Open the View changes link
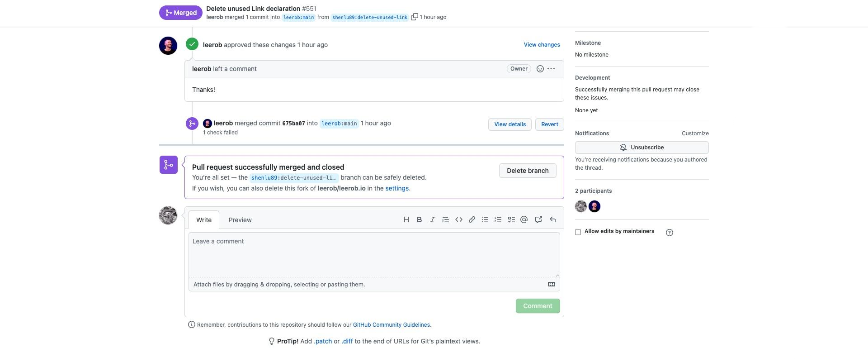This screenshot has width=868, height=362. [x=542, y=45]
